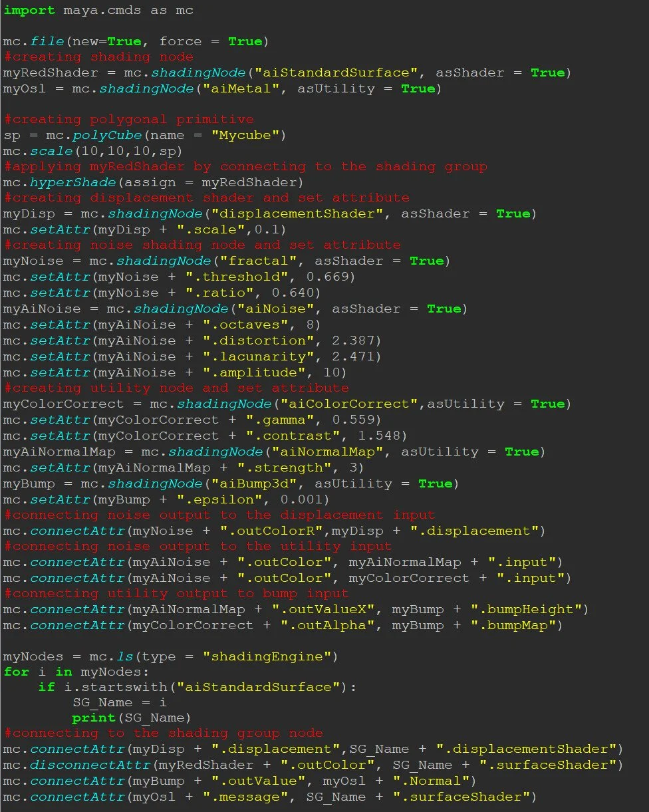Click the ".threshold" setAttr line
Screen dimensions: 649x812
coord(180,277)
